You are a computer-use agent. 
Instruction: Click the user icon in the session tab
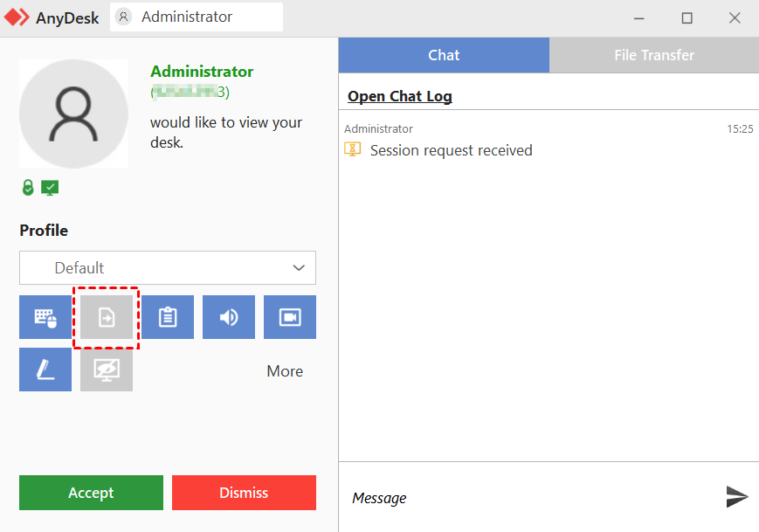123,17
